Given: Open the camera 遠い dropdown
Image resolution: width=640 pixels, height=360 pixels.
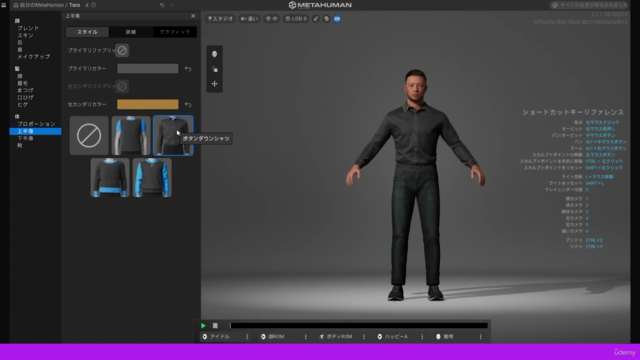Looking at the screenshot, I should coord(249,19).
